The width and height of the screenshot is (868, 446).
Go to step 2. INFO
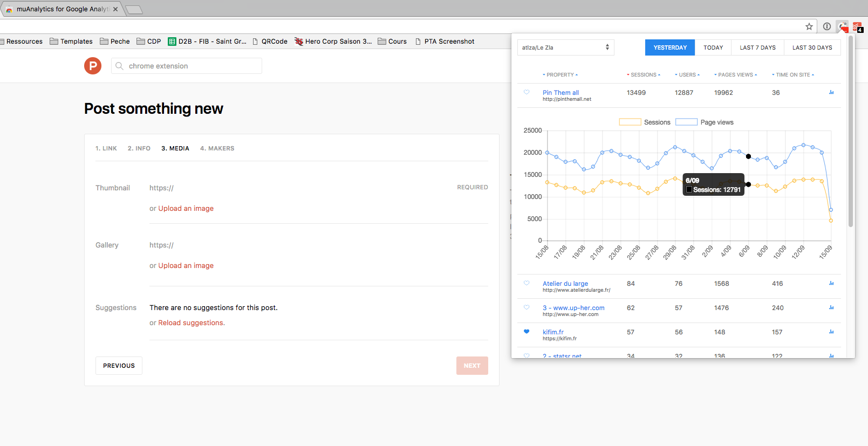point(139,148)
